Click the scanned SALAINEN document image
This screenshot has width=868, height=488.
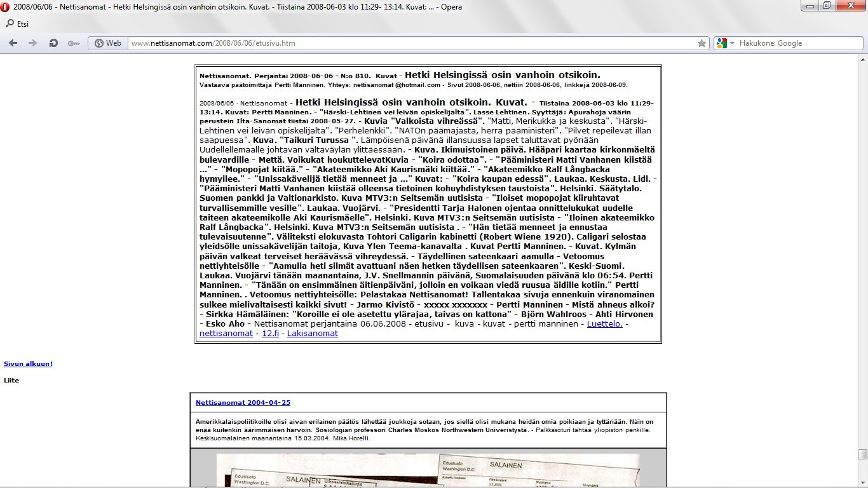pyautogui.click(x=428, y=471)
